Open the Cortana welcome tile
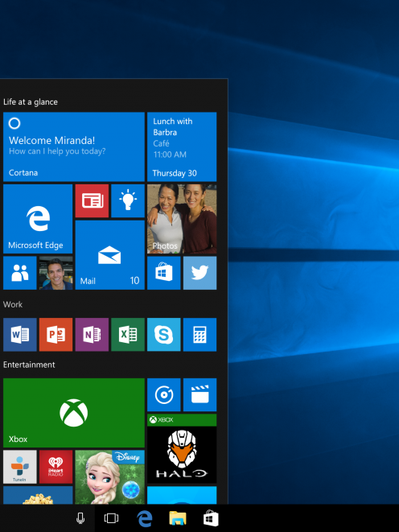Screen dimensions: 399x532 click(74, 146)
